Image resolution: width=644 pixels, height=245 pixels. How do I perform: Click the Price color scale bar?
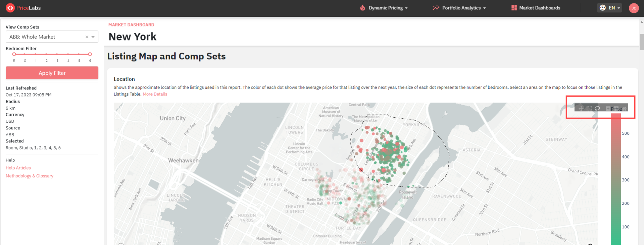(616, 179)
